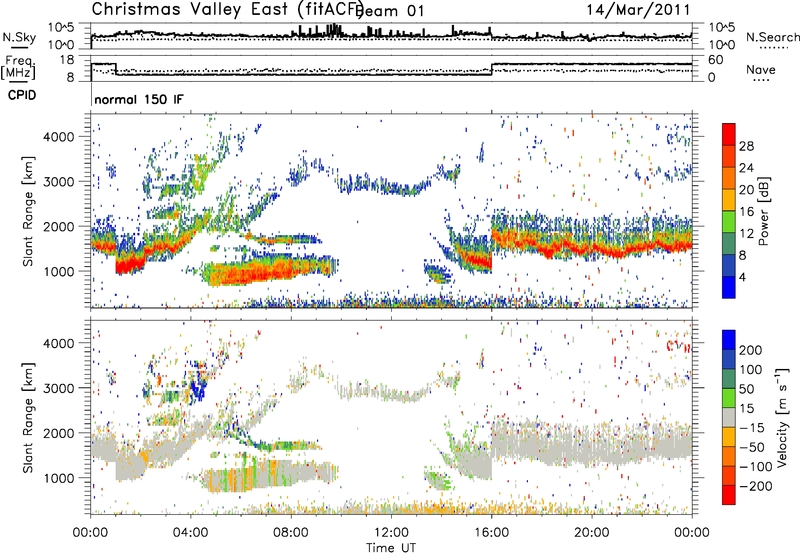Pick the bottom red segment of the velocity colorbar
Screen dimensions: 800x554
point(729,495)
